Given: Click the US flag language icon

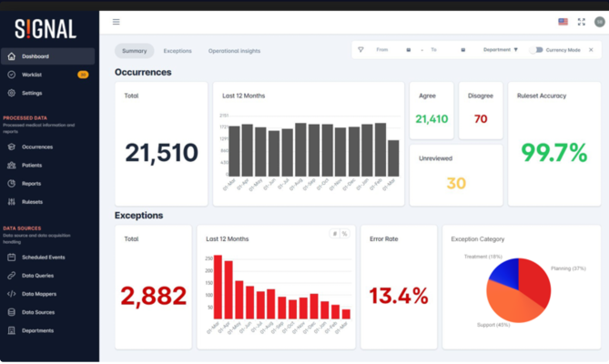Looking at the screenshot, I should tap(563, 22).
